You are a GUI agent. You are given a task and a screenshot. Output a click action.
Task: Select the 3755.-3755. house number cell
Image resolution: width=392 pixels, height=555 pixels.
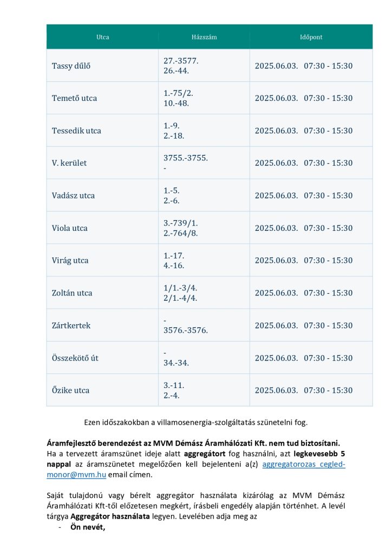click(x=204, y=163)
